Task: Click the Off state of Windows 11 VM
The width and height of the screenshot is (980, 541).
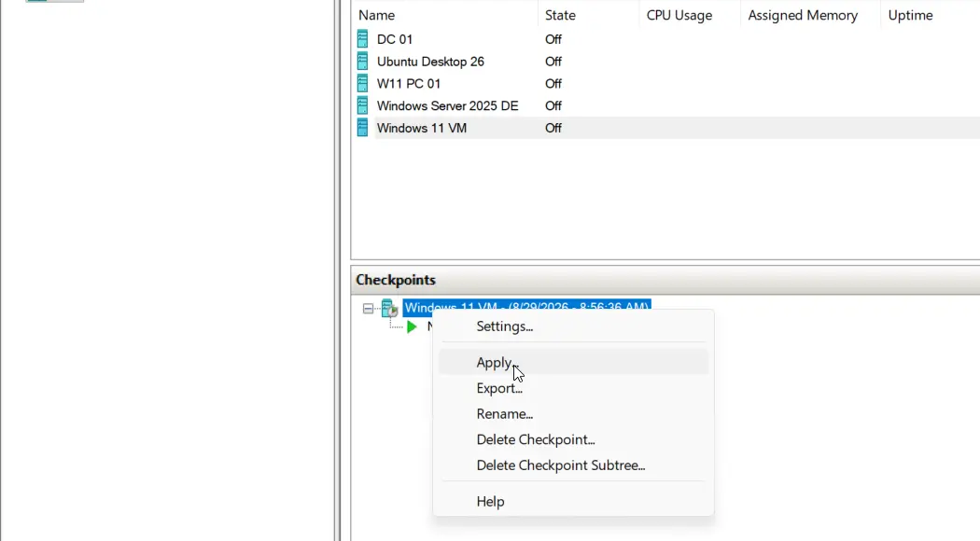Action: pos(553,128)
